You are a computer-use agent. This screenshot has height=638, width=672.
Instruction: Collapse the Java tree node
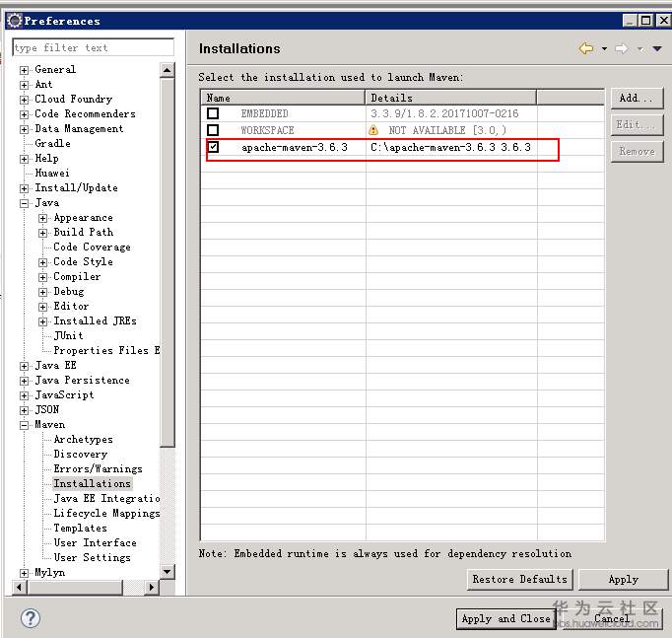25,203
